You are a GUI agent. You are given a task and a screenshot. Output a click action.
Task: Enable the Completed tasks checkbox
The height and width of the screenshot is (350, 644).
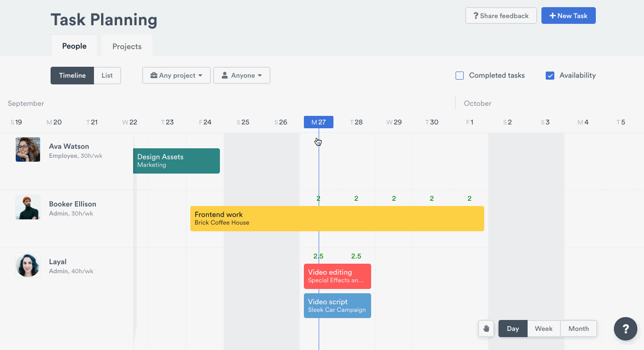[460, 75]
